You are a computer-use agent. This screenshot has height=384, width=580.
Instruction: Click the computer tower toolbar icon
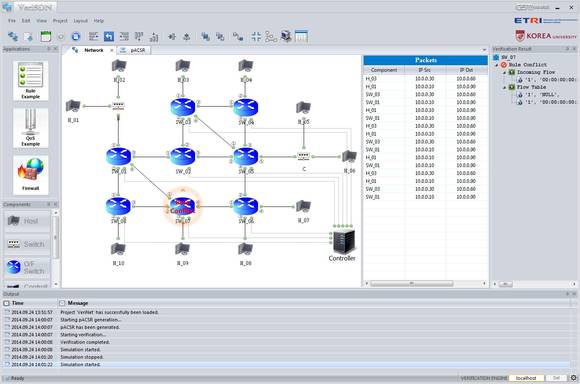pyautogui.click(x=286, y=36)
